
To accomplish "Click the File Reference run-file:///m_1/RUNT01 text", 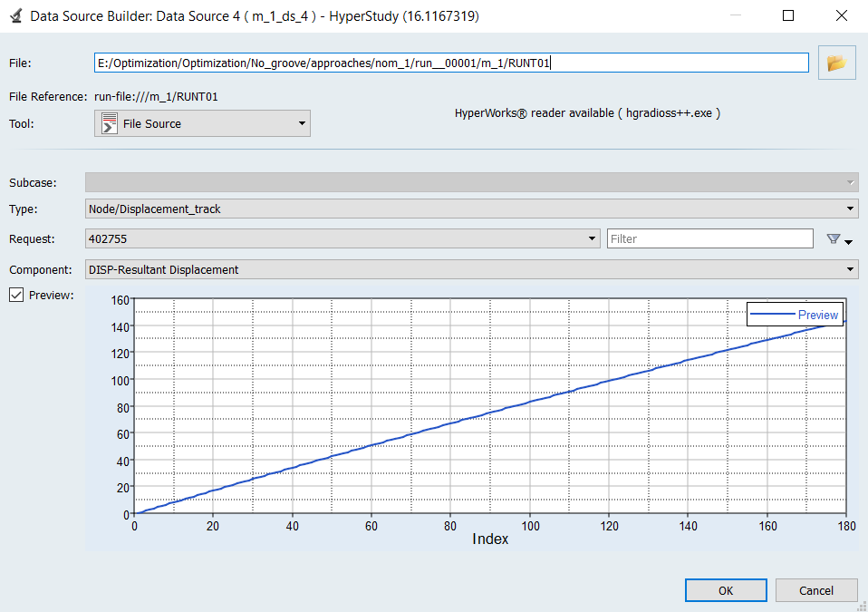I will point(156,97).
